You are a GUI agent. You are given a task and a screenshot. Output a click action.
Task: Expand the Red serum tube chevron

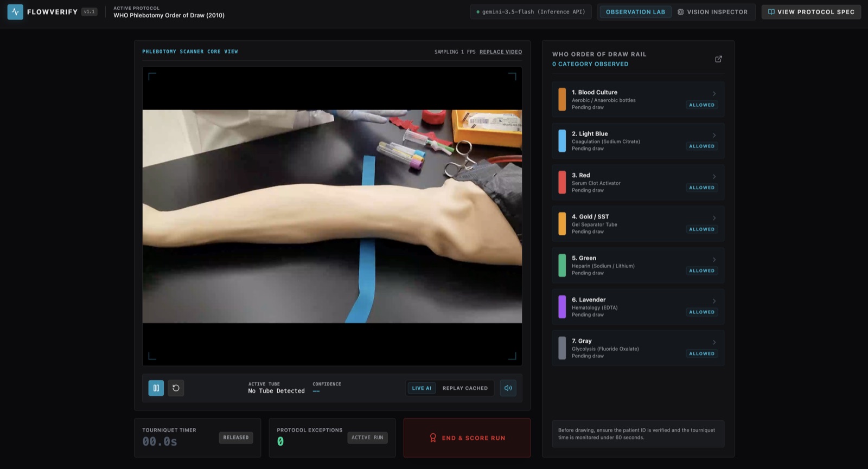click(714, 177)
